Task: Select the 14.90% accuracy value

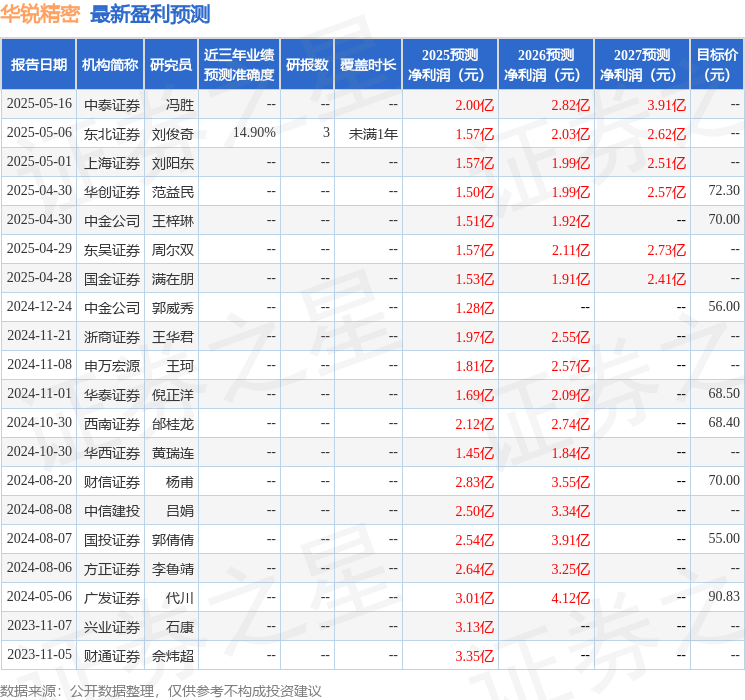Action: click(254, 133)
